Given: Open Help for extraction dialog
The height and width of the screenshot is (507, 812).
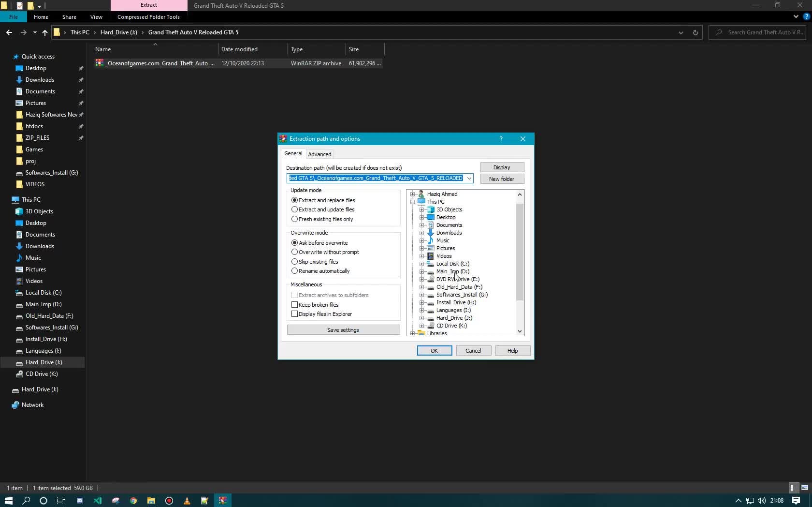Looking at the screenshot, I should (512, 351).
